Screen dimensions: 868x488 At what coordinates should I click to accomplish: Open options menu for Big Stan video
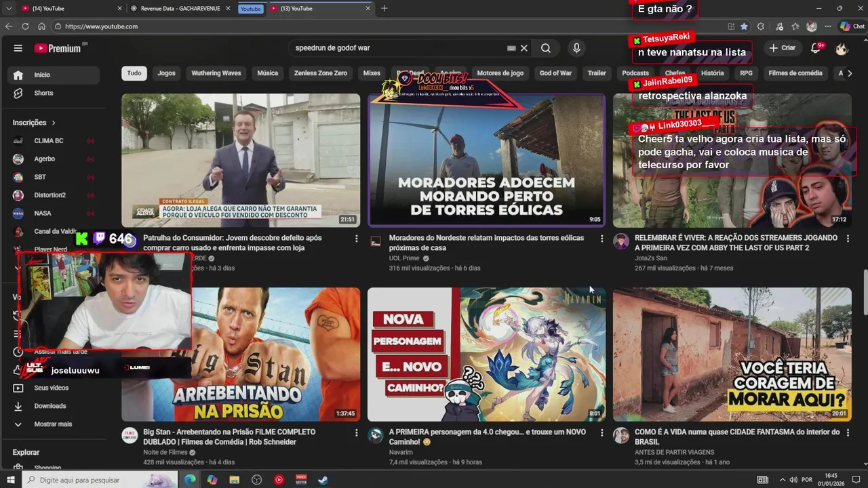tap(356, 432)
